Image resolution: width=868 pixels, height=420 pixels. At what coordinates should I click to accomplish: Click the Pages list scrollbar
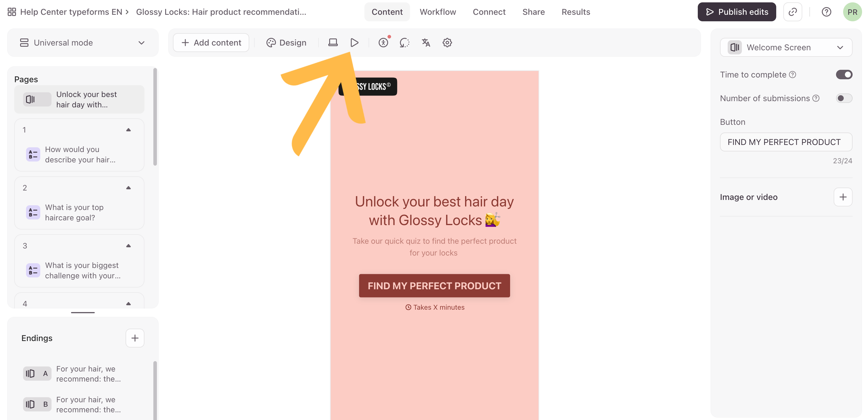(x=155, y=117)
